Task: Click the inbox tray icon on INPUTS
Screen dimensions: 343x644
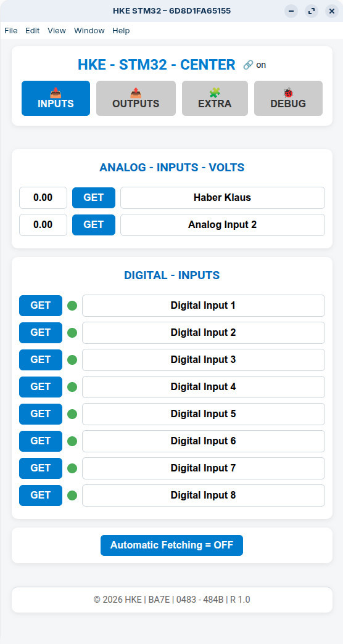Action: [56, 93]
